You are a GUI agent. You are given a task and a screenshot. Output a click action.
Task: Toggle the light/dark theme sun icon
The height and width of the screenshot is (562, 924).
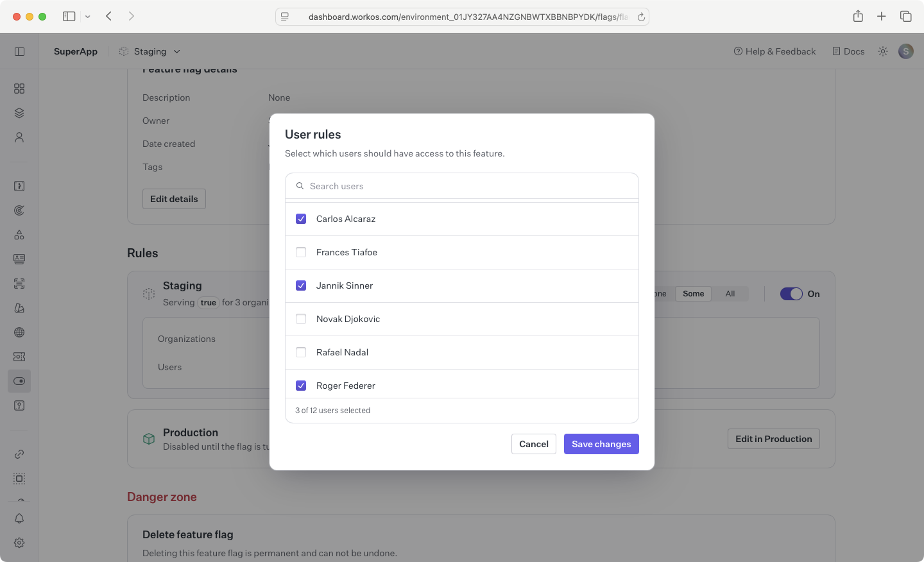click(x=883, y=51)
